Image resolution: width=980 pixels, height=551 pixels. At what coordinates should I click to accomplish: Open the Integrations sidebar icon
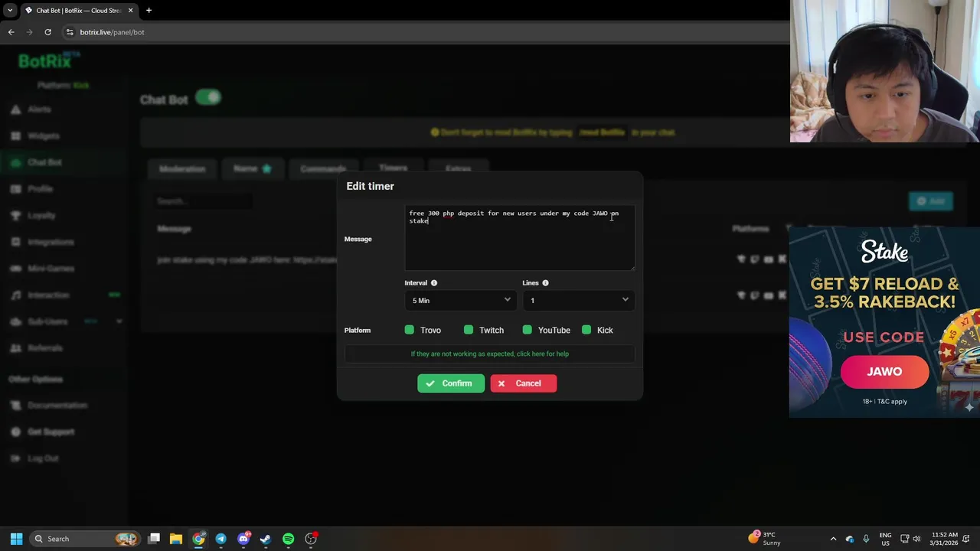coord(15,242)
